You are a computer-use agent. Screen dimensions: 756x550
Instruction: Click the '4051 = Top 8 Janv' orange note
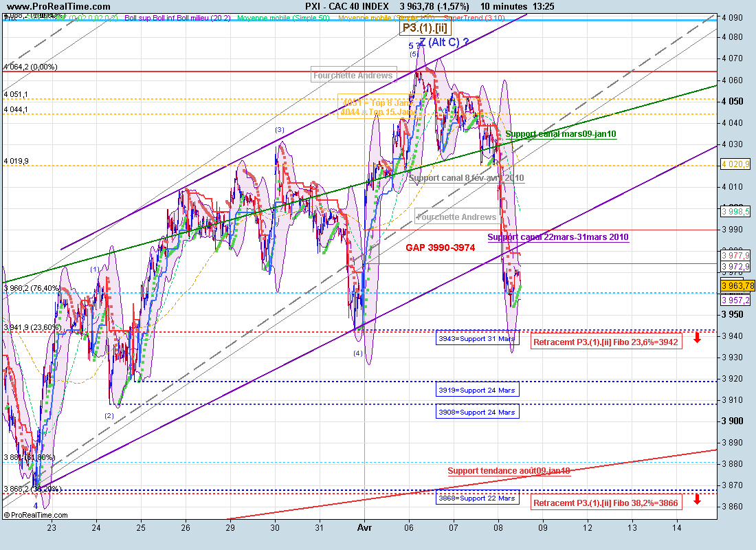[x=377, y=102]
